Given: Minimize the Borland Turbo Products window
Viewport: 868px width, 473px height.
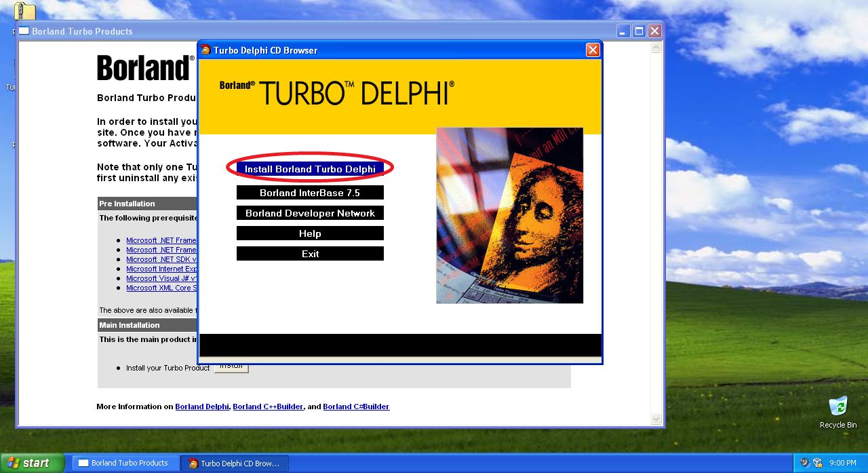Looking at the screenshot, I should click(623, 31).
